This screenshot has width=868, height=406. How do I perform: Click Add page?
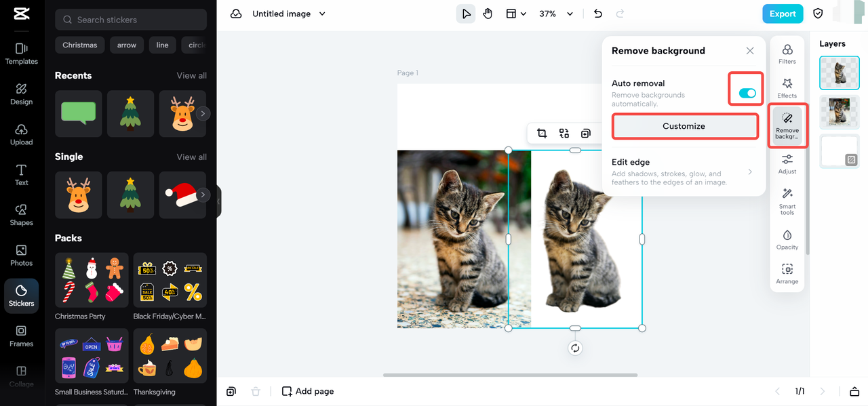[x=308, y=391]
